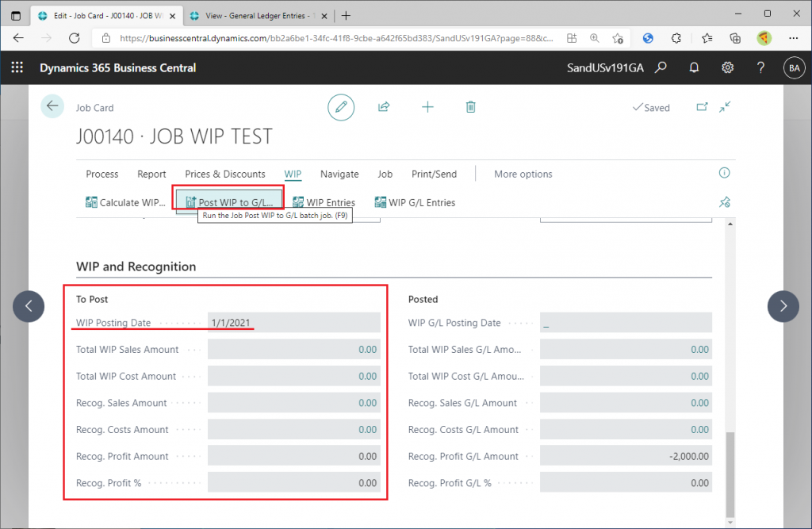The height and width of the screenshot is (529, 812).
Task: Close the Edit - Job Card browser tab
Action: [x=172, y=16]
